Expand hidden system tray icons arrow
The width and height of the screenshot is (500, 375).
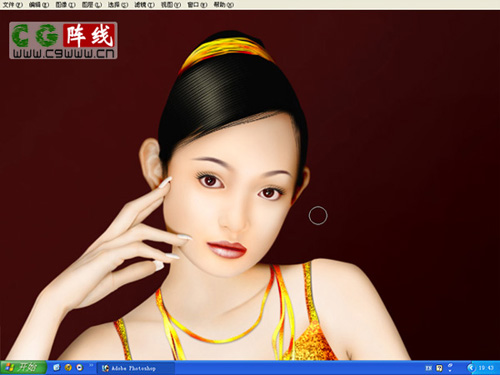[x=471, y=368]
